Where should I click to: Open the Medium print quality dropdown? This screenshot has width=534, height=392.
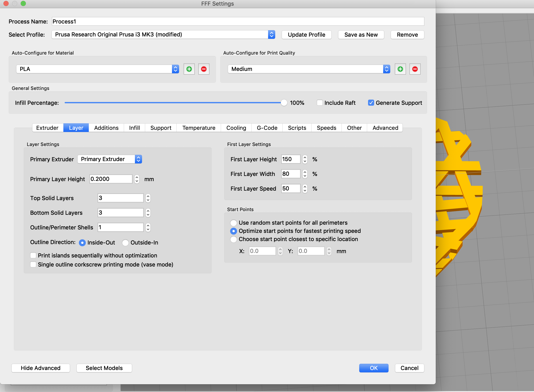(x=309, y=69)
